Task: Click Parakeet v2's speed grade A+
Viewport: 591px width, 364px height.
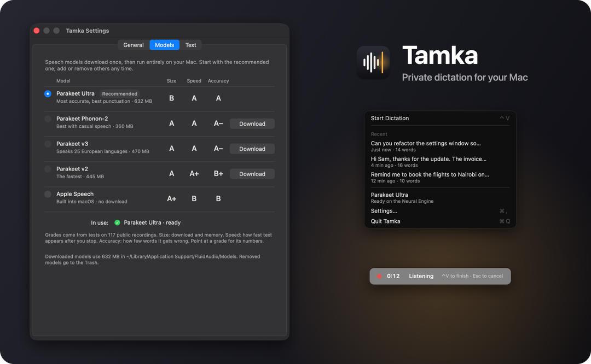Action: pos(194,174)
